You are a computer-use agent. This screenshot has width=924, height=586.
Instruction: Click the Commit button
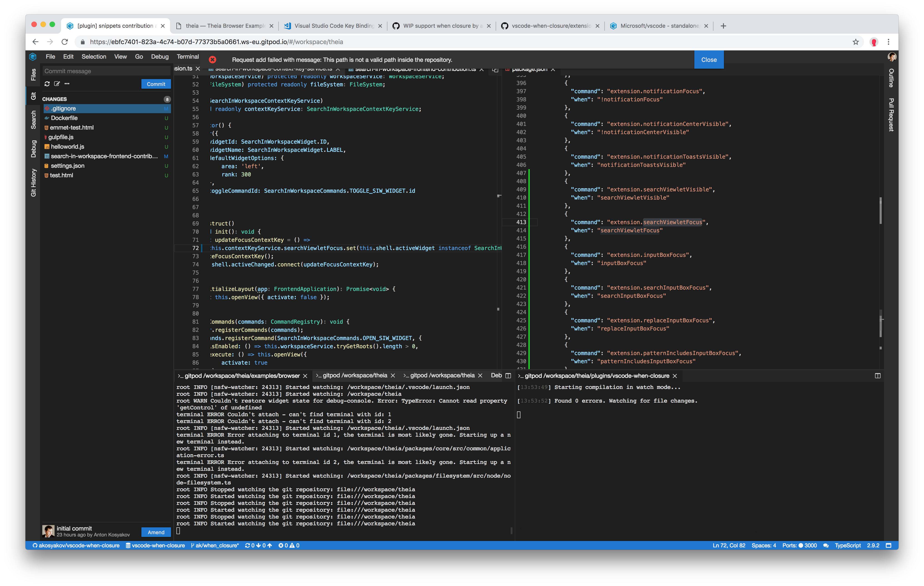click(x=156, y=84)
